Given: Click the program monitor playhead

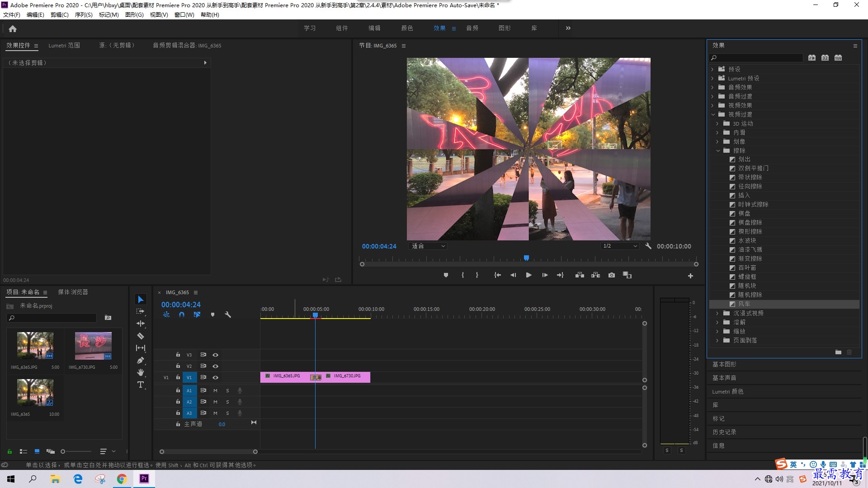Looking at the screenshot, I should click(526, 258).
